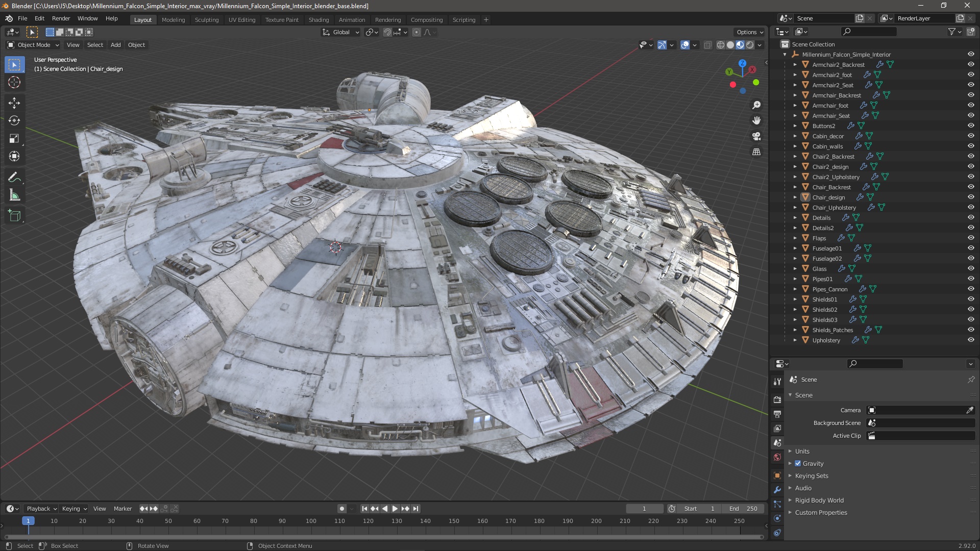Open the Modifier properties wrench tab
This screenshot has width=980, height=551.
777,490
